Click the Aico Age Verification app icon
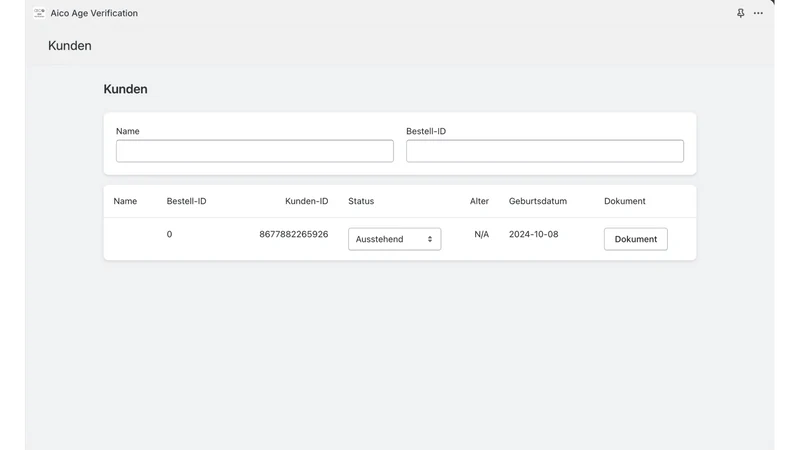The height and width of the screenshot is (450, 800). (x=39, y=13)
